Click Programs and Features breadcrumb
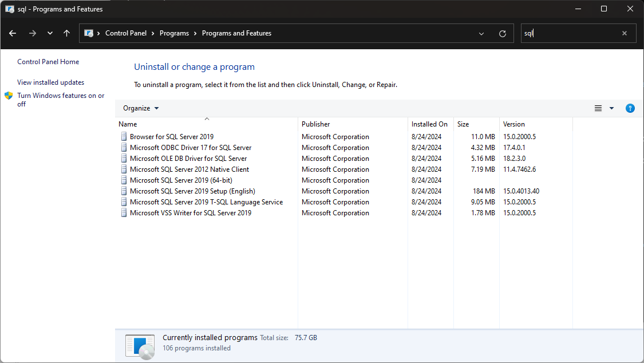This screenshot has height=363, width=644. coord(236,33)
